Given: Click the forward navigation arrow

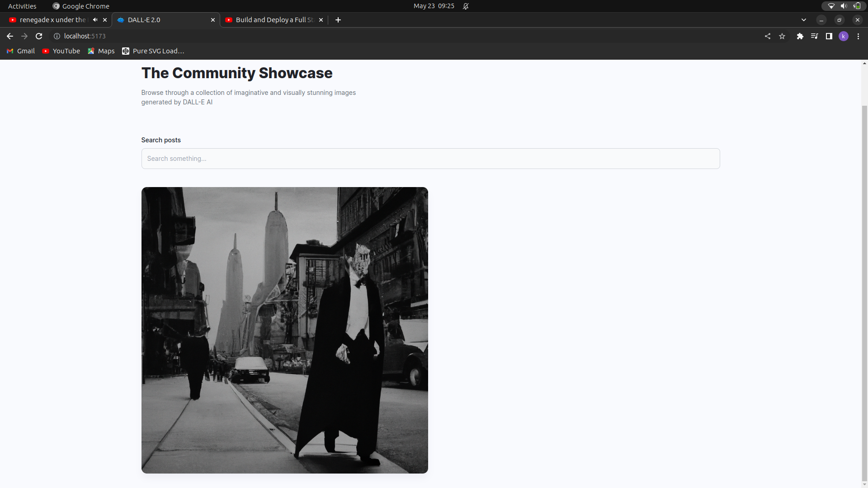Looking at the screenshot, I should (24, 36).
